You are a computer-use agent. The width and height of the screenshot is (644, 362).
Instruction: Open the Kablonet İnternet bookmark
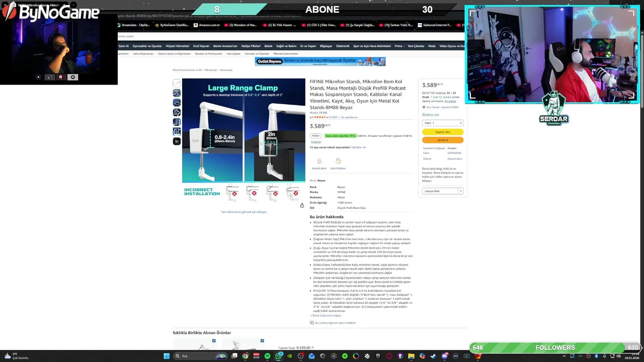(x=435, y=25)
